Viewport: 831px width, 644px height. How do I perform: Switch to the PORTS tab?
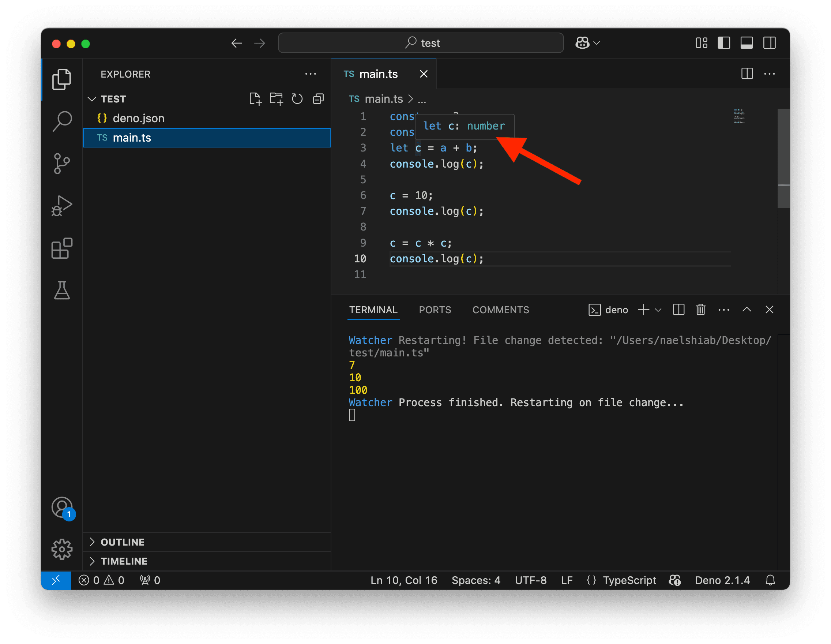435,310
